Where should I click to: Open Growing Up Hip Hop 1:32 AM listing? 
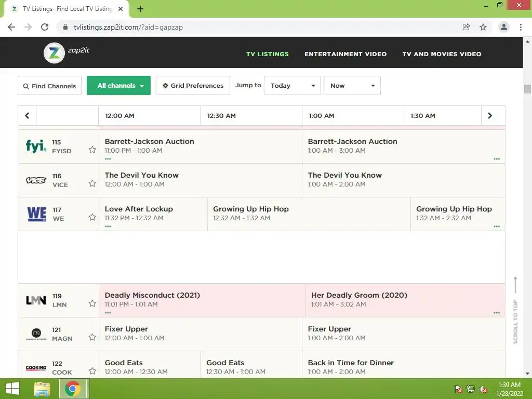(458, 214)
